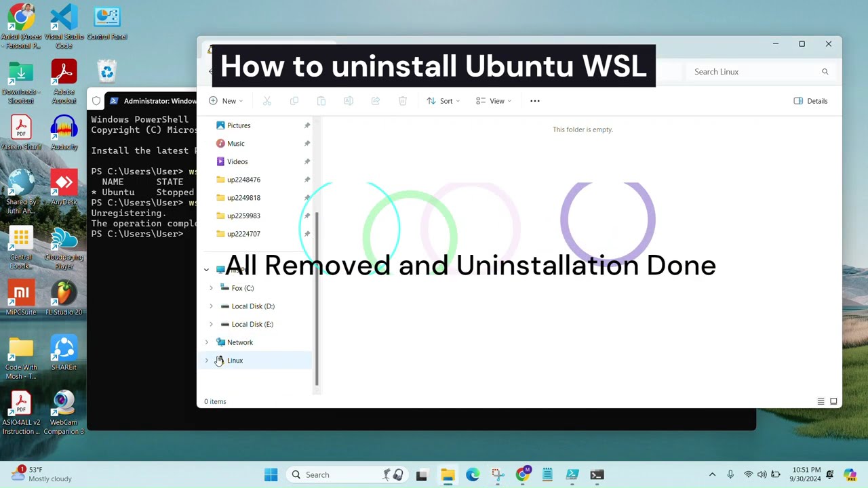Open Audacity desktop icon
The height and width of the screenshot is (488, 868).
(64, 133)
